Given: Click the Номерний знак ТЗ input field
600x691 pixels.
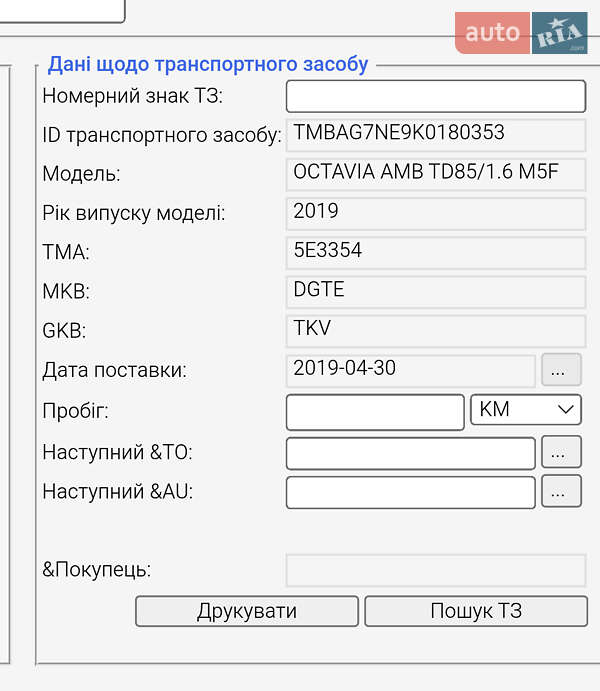Looking at the screenshot, I should point(436,96).
